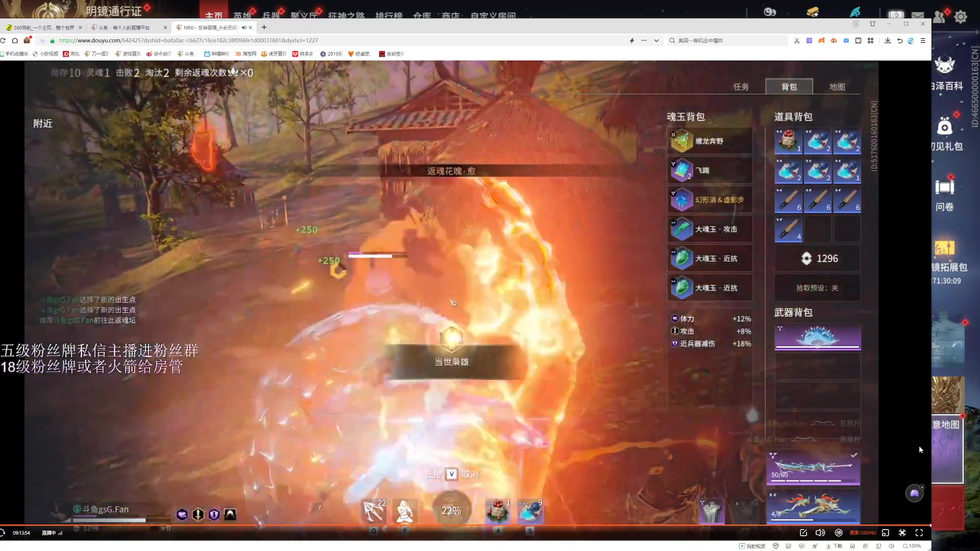The image size is (980, 551).
Task: Click the 拾取预设：关 toggle
Action: pos(817,288)
